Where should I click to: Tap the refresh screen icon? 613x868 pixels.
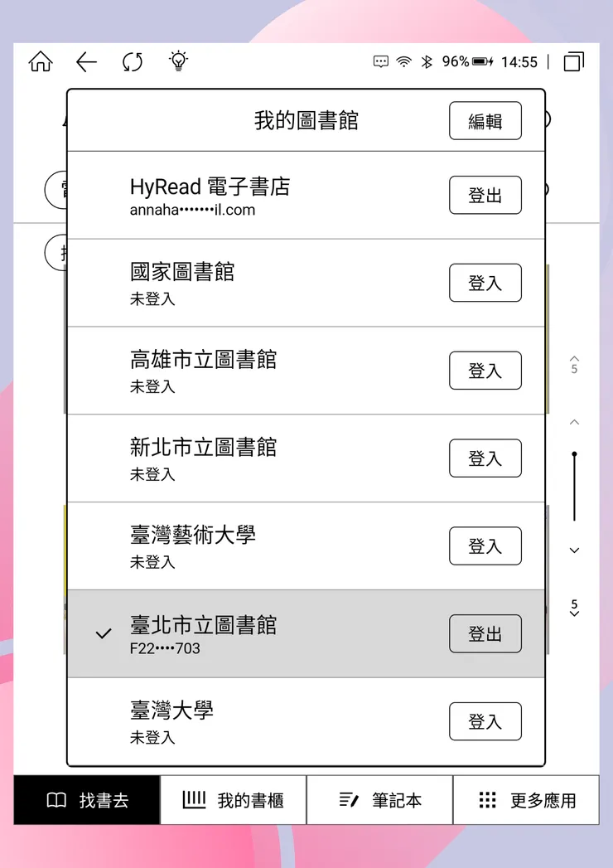132,62
